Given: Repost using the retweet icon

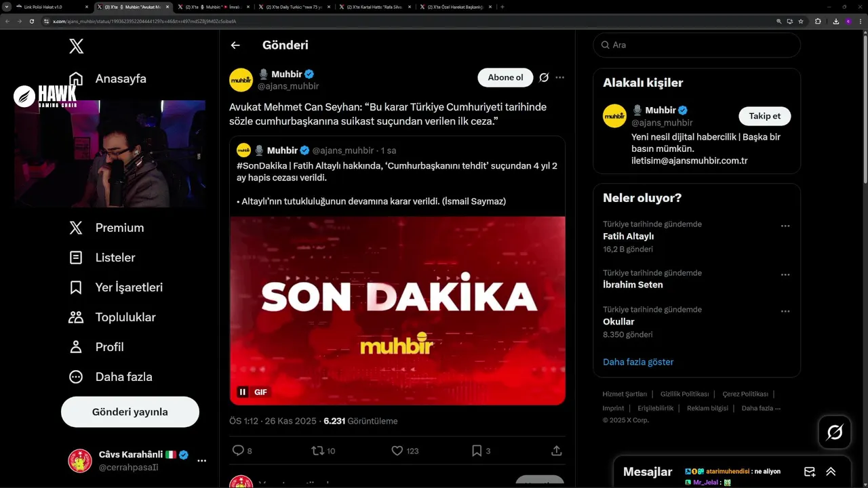Looking at the screenshot, I should [317, 451].
